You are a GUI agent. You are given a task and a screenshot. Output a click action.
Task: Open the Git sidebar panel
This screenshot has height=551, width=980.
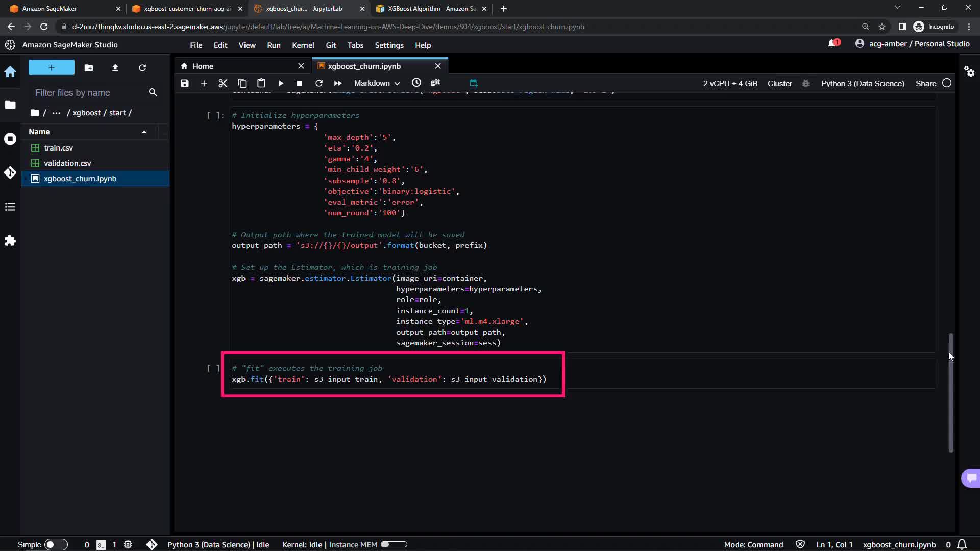click(10, 173)
